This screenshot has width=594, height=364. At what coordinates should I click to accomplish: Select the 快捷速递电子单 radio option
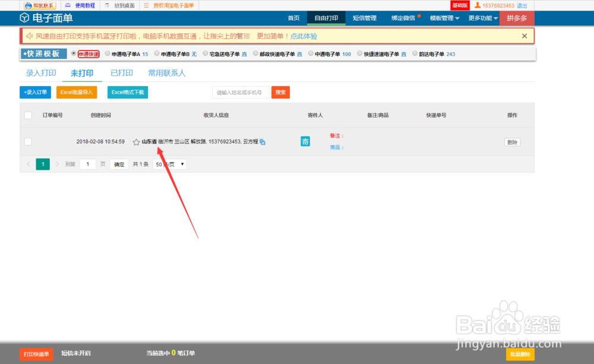pos(360,54)
